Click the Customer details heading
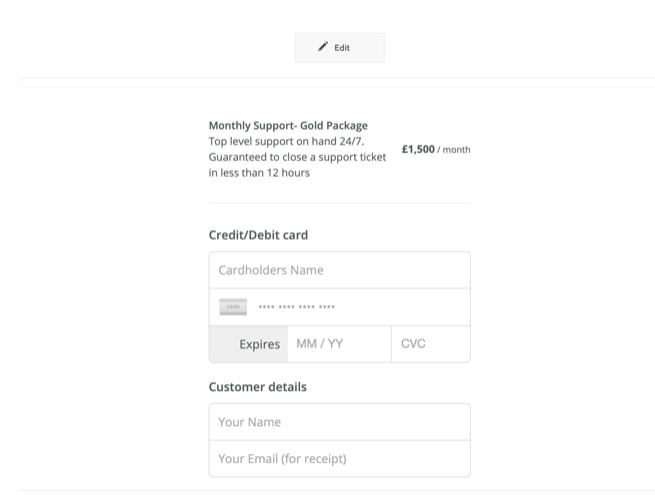The height and width of the screenshot is (495, 655). coord(257,387)
